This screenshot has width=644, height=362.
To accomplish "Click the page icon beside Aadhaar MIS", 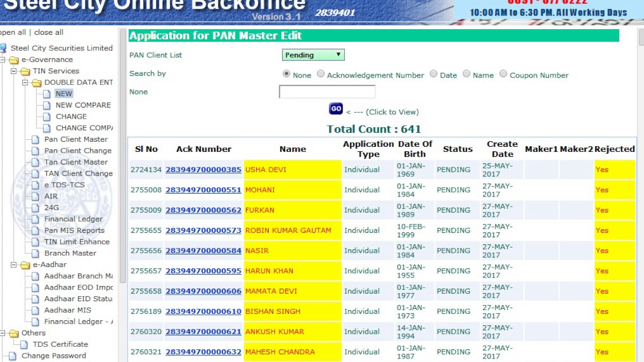I will pyautogui.click(x=35, y=310).
